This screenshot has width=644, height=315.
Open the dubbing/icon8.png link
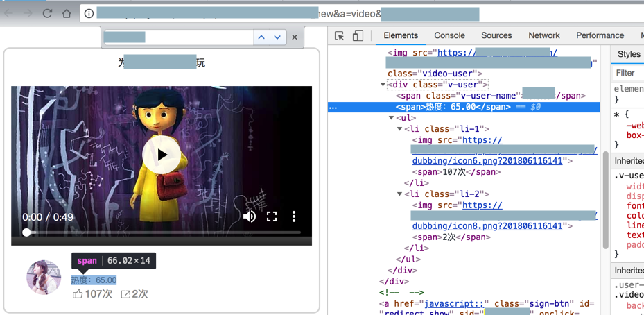pos(487,225)
